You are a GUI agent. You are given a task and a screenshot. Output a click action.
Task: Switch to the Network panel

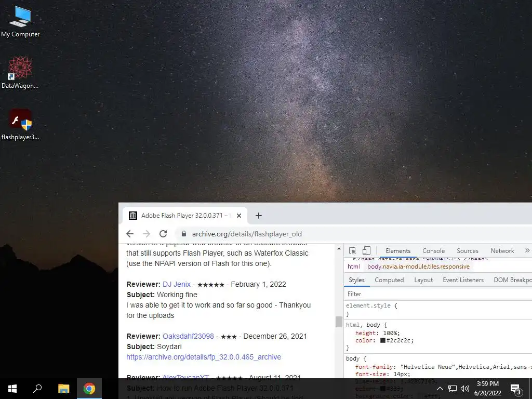(502, 251)
